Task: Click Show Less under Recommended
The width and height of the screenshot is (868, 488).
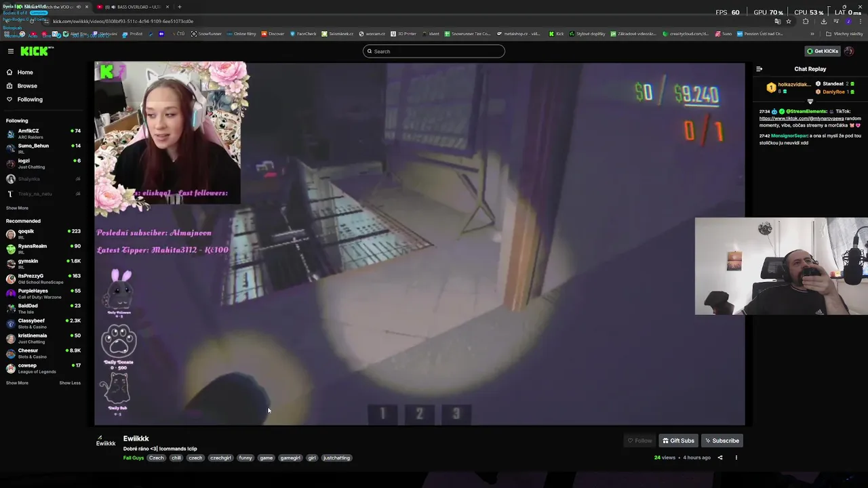Action: 70,383
